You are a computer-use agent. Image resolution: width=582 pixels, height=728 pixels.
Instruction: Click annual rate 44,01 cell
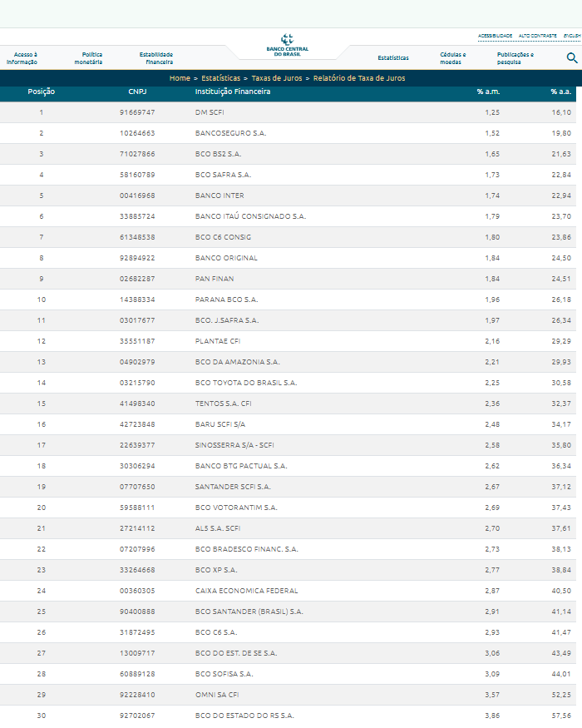[x=561, y=674]
